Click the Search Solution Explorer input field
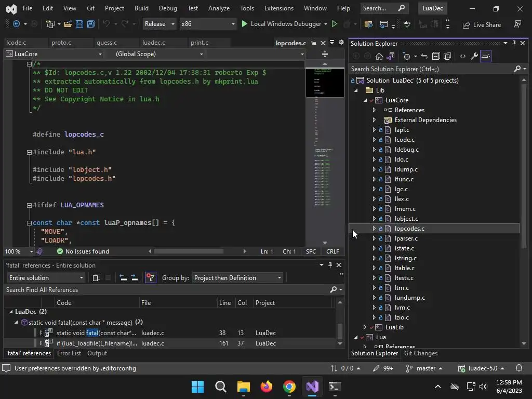This screenshot has width=532, height=399. 432,69
